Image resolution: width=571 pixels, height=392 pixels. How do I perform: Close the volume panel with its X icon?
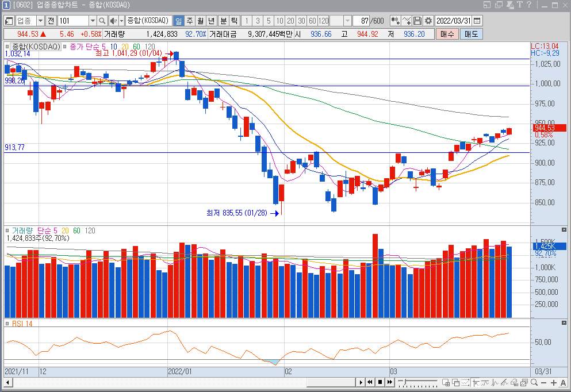(564, 230)
